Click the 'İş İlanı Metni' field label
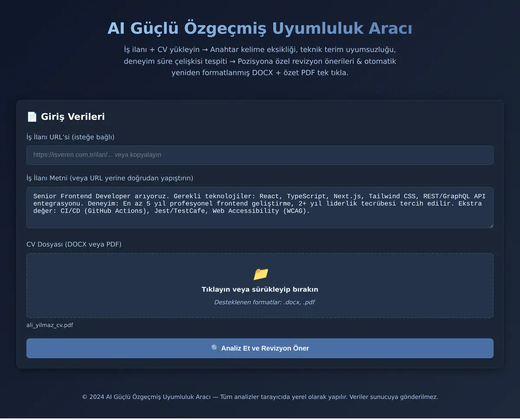This screenshot has width=520, height=420. coord(110,178)
